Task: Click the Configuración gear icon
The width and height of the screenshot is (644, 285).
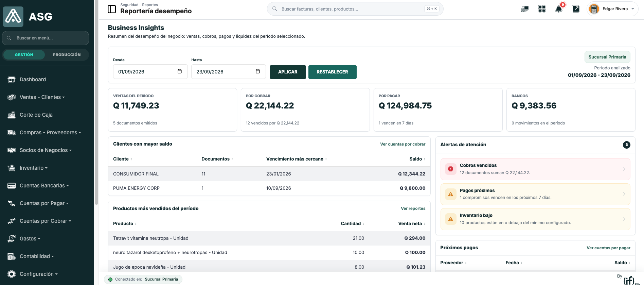Action: pos(12,274)
